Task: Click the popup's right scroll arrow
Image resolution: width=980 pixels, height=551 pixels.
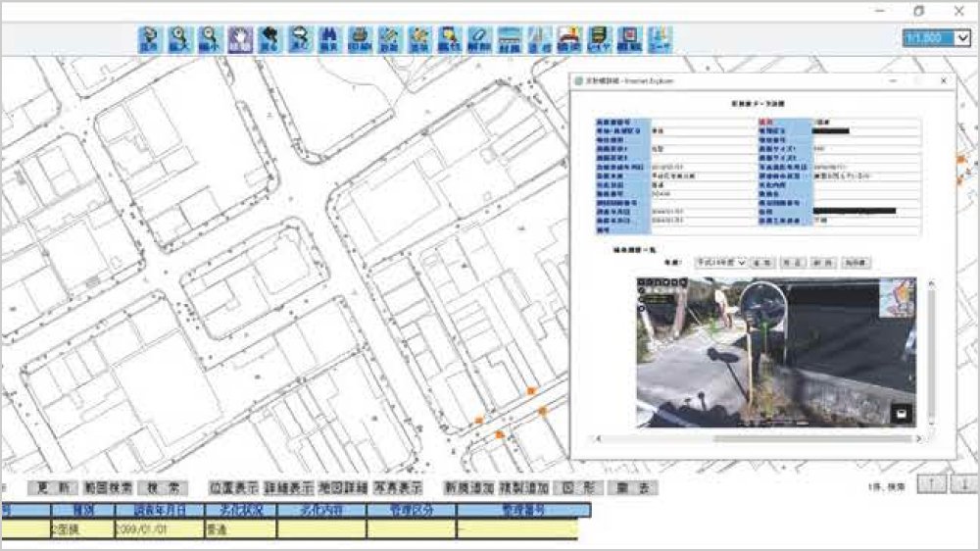Action: tap(919, 438)
